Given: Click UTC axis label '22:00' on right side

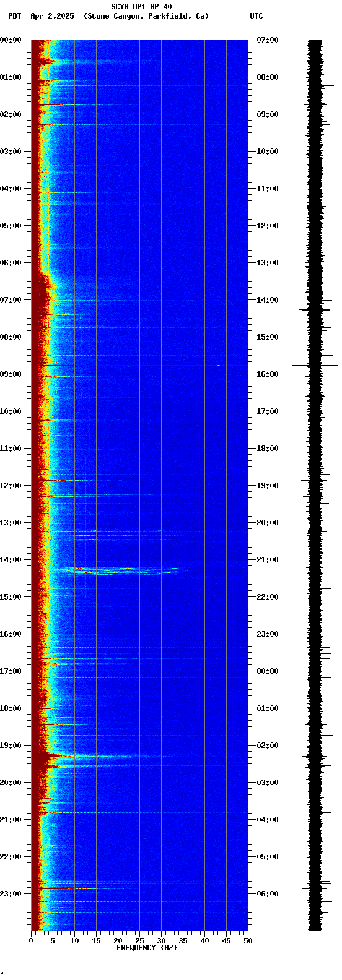Looking at the screenshot, I should pos(268,597).
